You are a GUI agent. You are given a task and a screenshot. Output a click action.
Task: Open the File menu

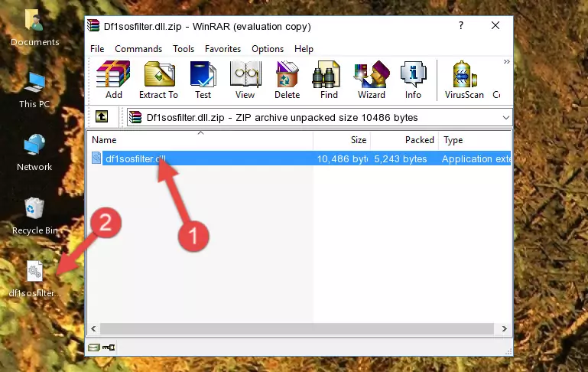[97, 49]
